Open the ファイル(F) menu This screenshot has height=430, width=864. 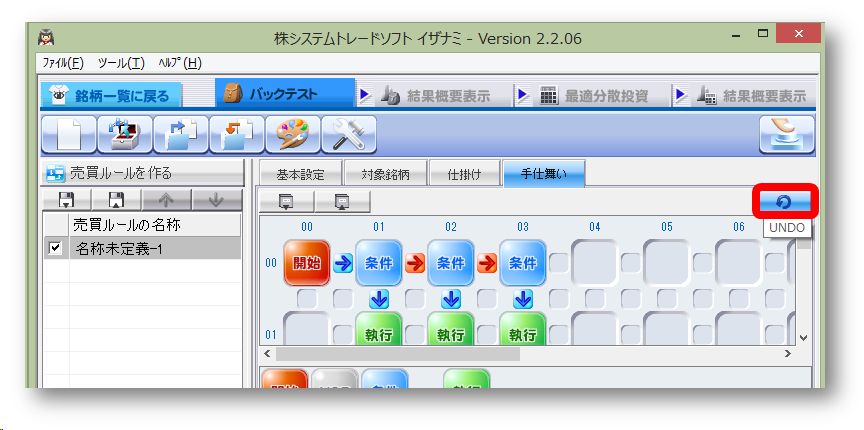63,63
